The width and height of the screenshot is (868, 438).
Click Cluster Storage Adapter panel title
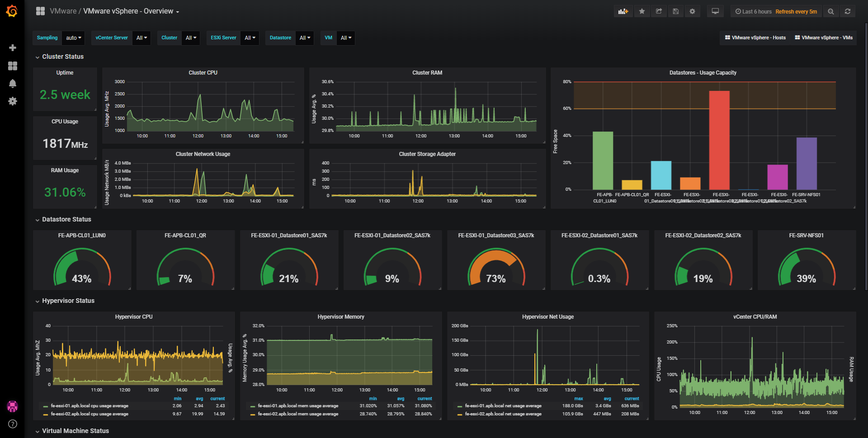(x=427, y=154)
